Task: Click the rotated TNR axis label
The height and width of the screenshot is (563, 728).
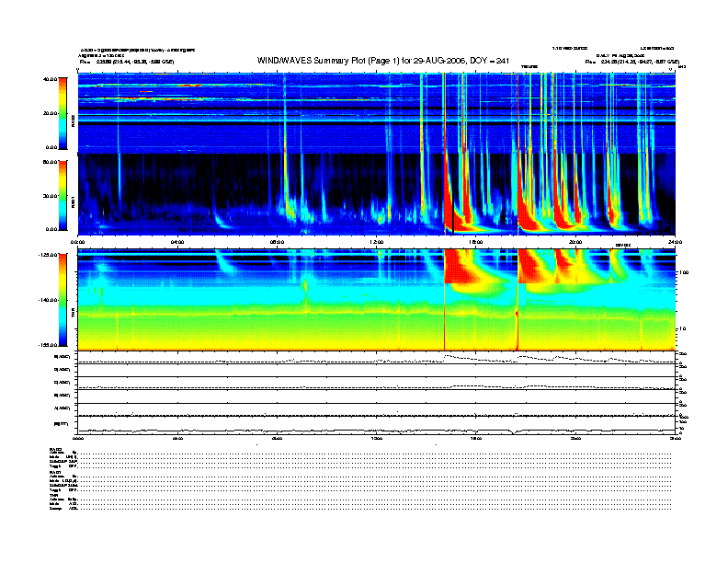Action: [73, 313]
